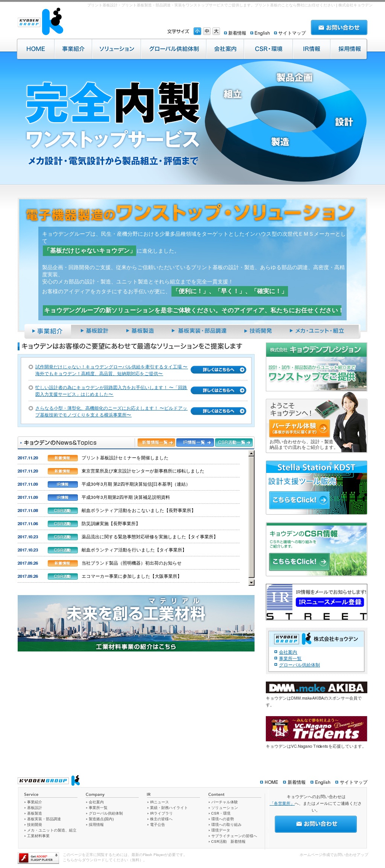
Task: Open the DMM.make AKIBA banner
Action: click(316, 688)
